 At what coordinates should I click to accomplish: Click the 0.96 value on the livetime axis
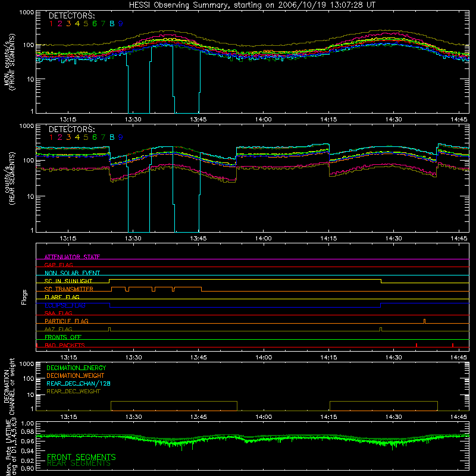(x=27, y=441)
